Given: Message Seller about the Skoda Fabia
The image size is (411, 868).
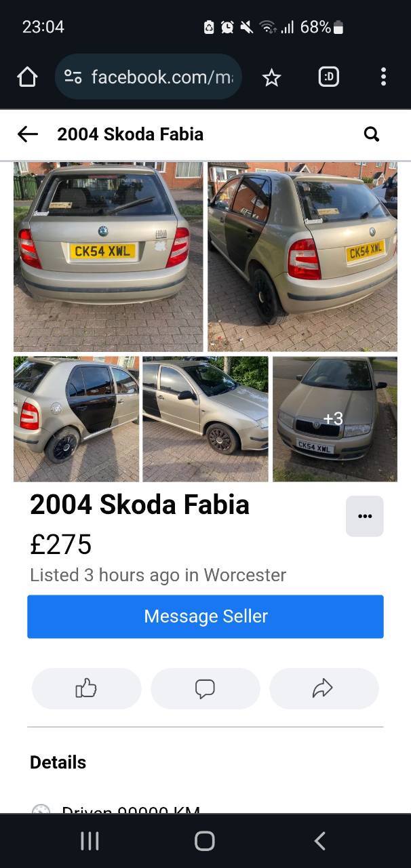Looking at the screenshot, I should [206, 616].
